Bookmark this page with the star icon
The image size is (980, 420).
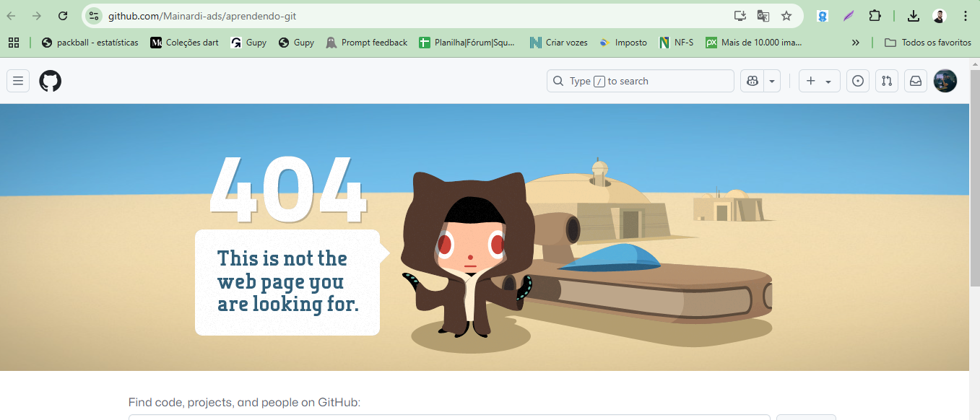pyautogui.click(x=786, y=16)
